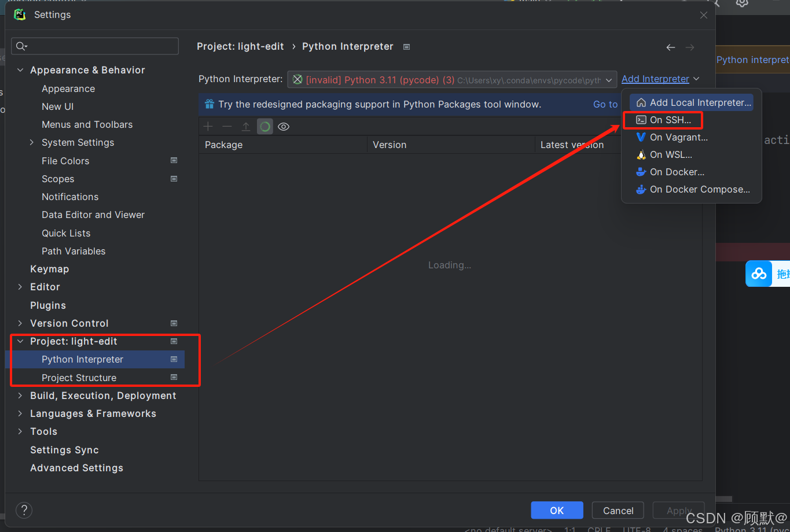Collapse the Appearance & Behavior section
This screenshot has width=790, height=532.
point(20,70)
